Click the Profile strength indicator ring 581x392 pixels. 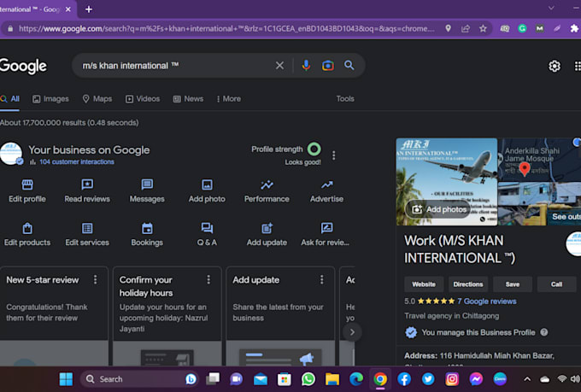tap(314, 149)
